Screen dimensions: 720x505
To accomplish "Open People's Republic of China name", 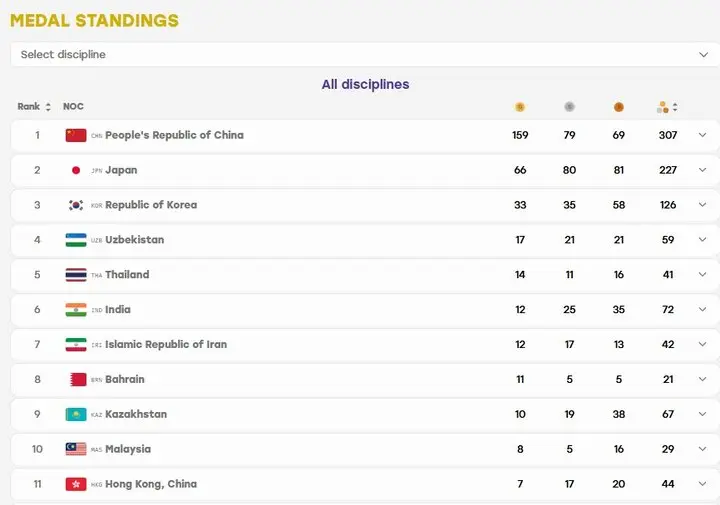I will pyautogui.click(x=174, y=135).
